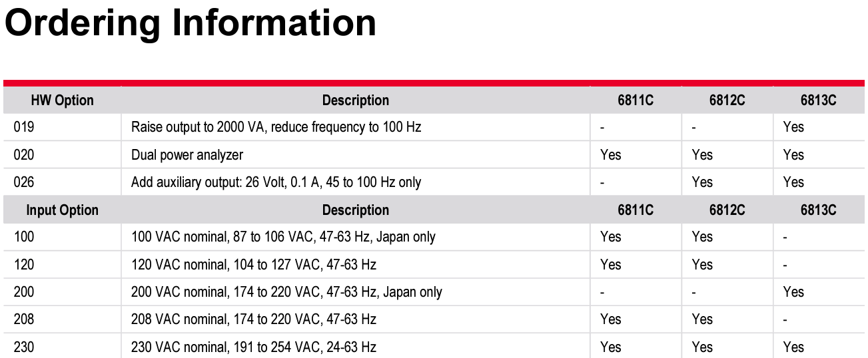Image resolution: width=868 pixels, height=358 pixels.
Task: Click input option code 100
Action: pyautogui.click(x=23, y=237)
